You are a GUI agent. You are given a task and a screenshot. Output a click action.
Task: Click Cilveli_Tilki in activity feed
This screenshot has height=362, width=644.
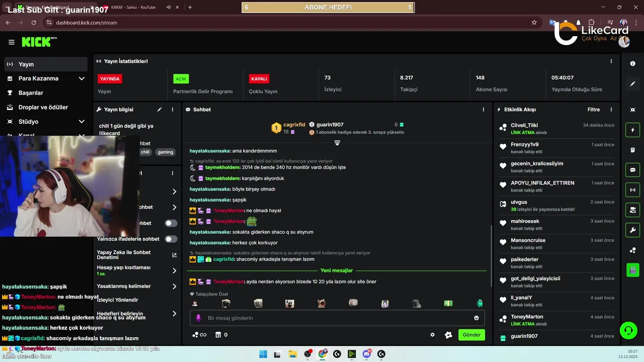pyautogui.click(x=524, y=125)
